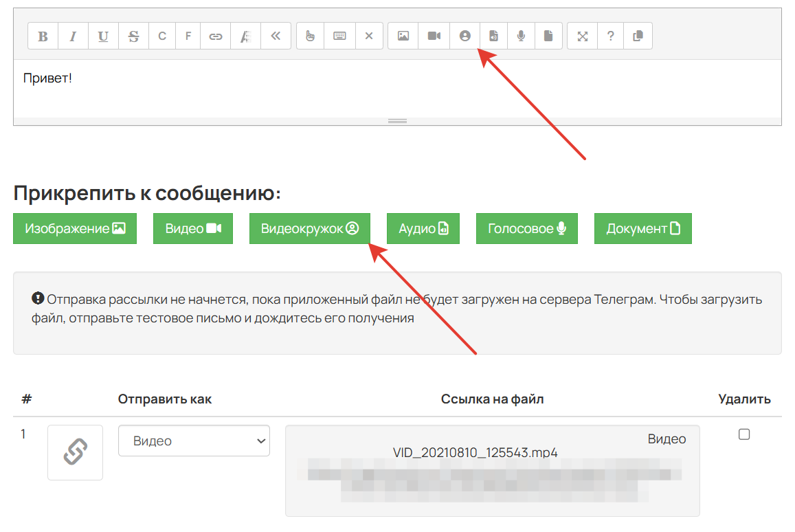
Task: Click the X remove icon in toolbar
Action: pyautogui.click(x=369, y=36)
